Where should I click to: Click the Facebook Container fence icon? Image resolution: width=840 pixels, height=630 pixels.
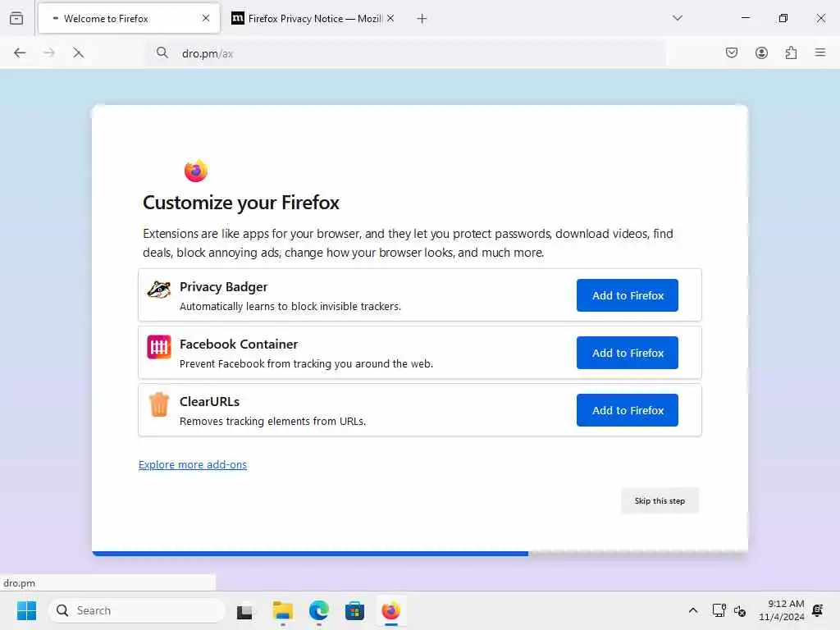(x=159, y=347)
